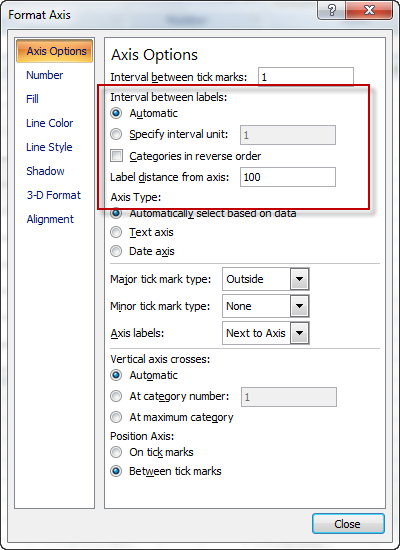Open the 3-D Format section
The width and height of the screenshot is (400, 550).
tap(54, 195)
